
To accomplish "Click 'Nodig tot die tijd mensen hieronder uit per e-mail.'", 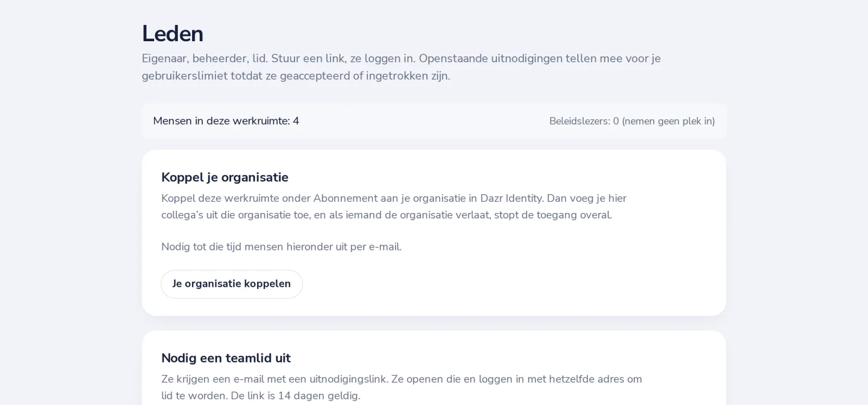I will tap(282, 247).
